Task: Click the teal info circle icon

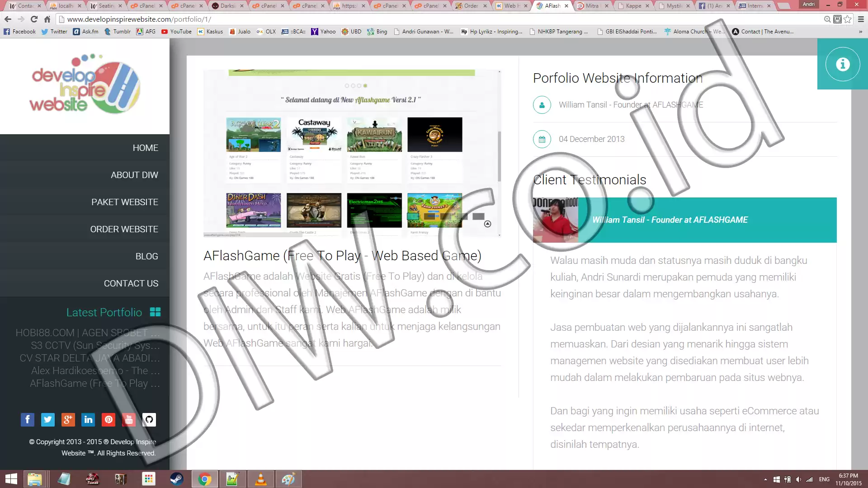Action: (842, 64)
